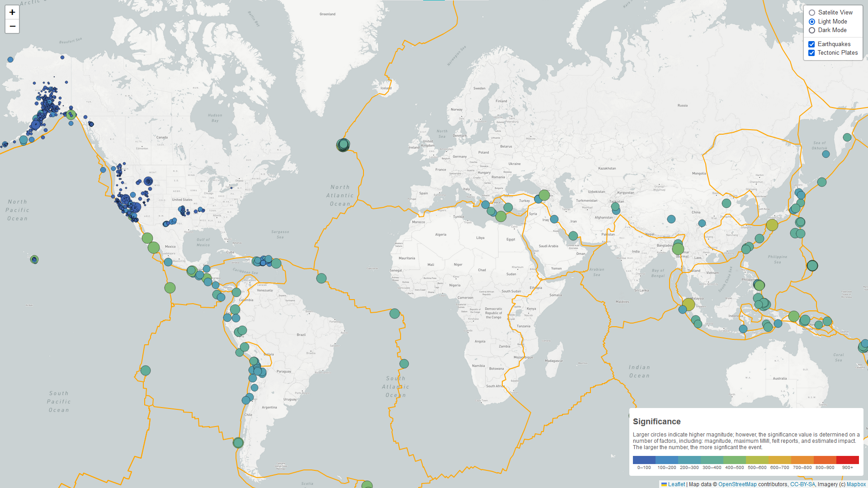Disable the Tectonic Plates overlay

coord(811,53)
